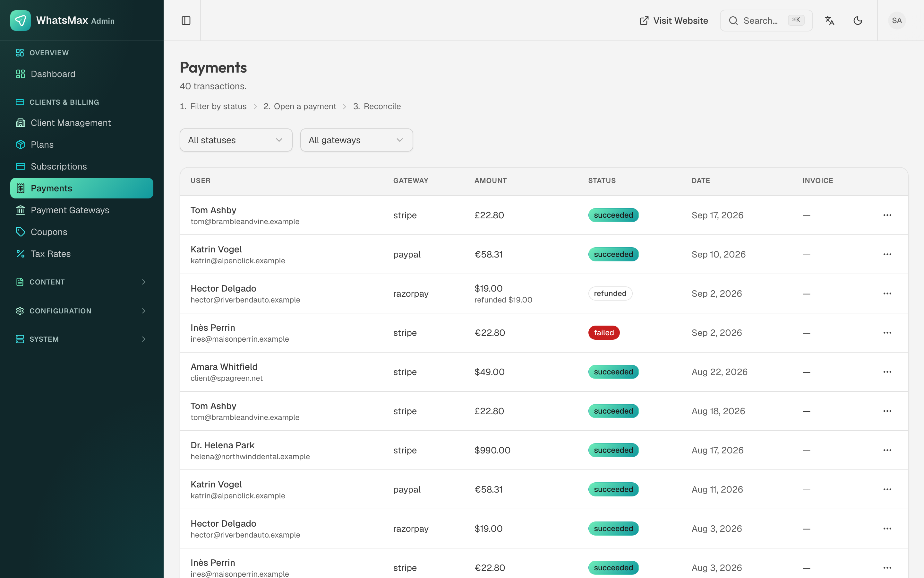Expand the System section
Screen dimensions: 924x578
82,339
